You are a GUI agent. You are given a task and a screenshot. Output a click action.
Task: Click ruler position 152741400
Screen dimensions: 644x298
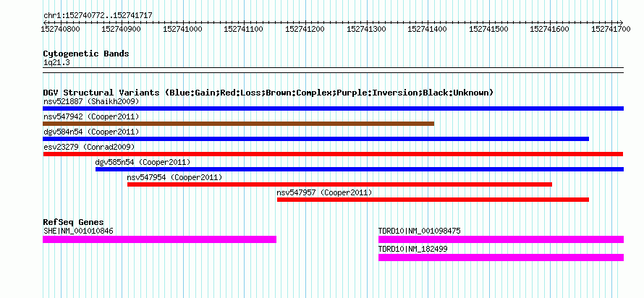(x=428, y=29)
